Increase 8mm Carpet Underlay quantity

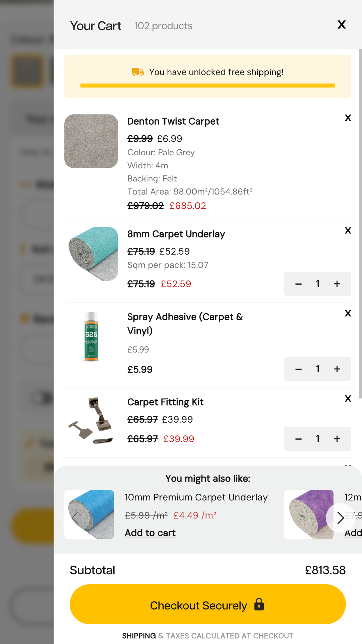(x=337, y=284)
